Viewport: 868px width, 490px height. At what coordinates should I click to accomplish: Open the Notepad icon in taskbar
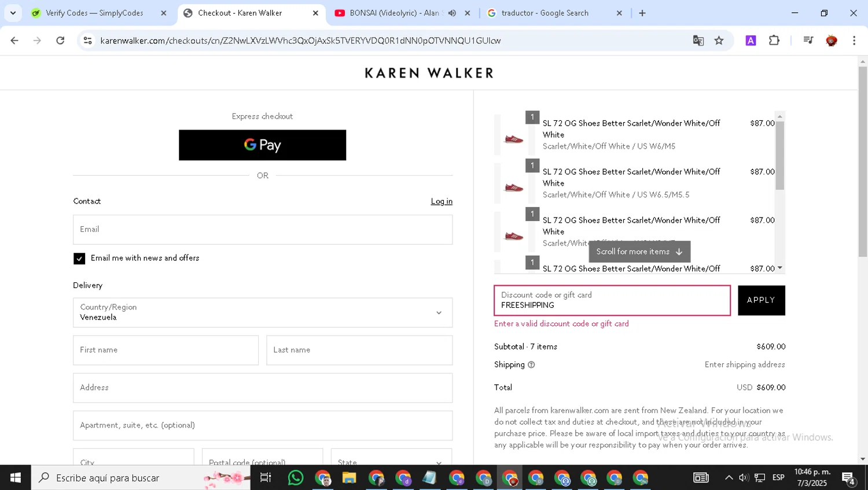(x=429, y=478)
